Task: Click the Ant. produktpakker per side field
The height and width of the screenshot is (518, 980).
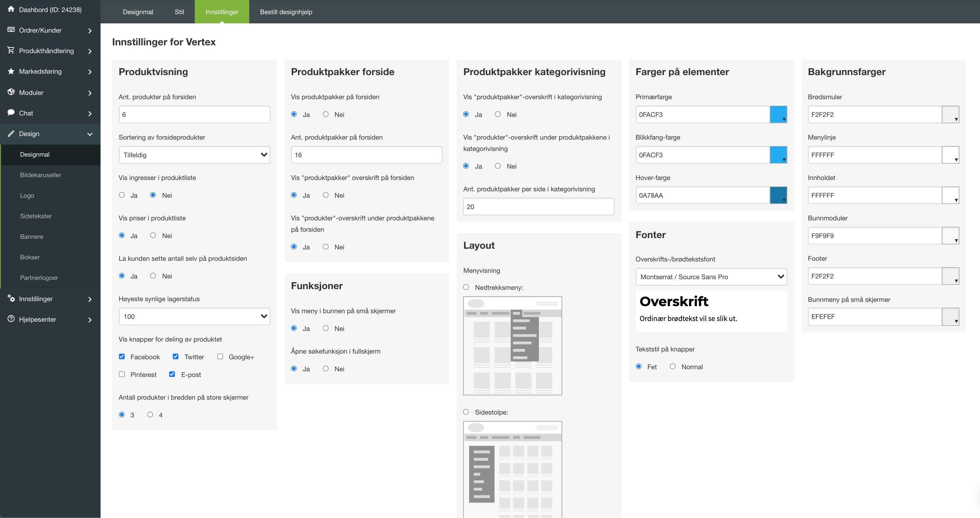Action: tap(539, 207)
